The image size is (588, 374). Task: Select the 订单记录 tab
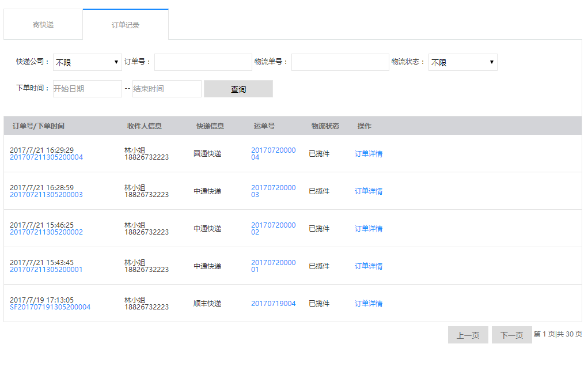(126, 25)
